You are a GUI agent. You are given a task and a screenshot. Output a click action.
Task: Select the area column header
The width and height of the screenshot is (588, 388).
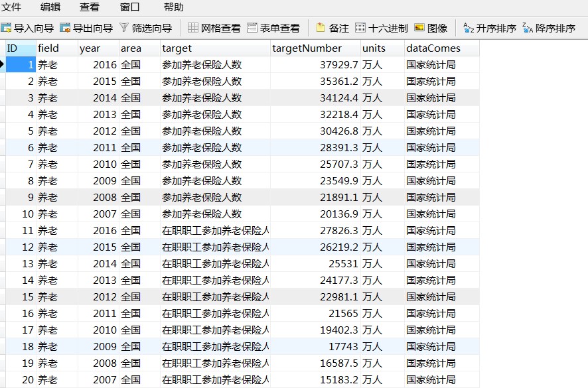click(139, 48)
